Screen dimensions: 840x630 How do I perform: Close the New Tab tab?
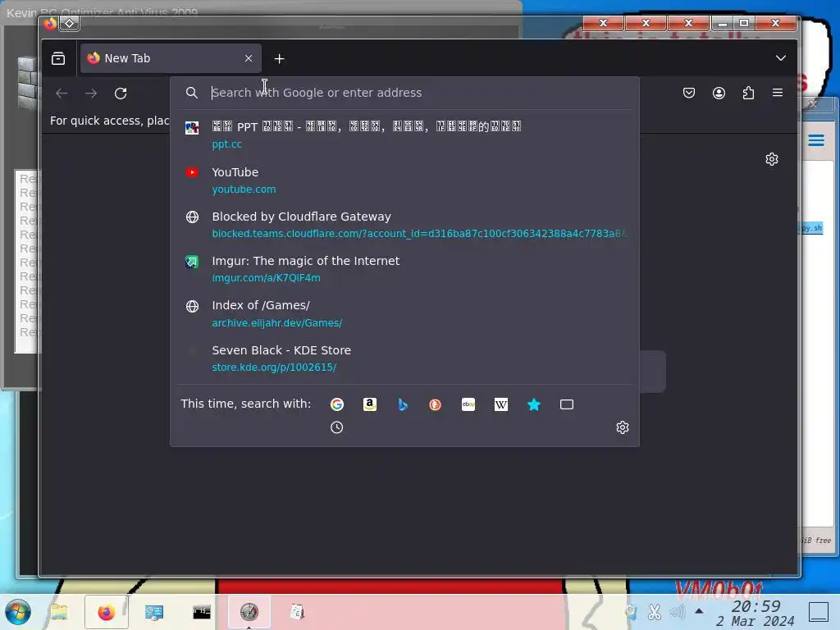249,58
